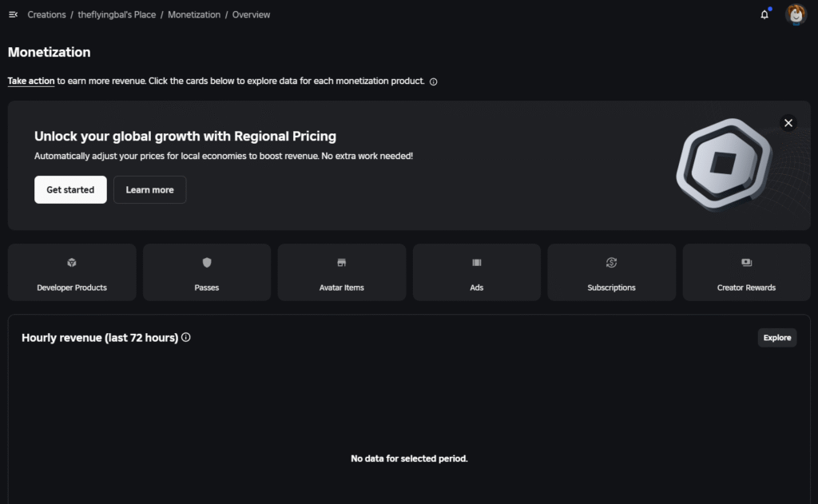Dismiss the Regional Pricing banner

pyautogui.click(x=788, y=123)
